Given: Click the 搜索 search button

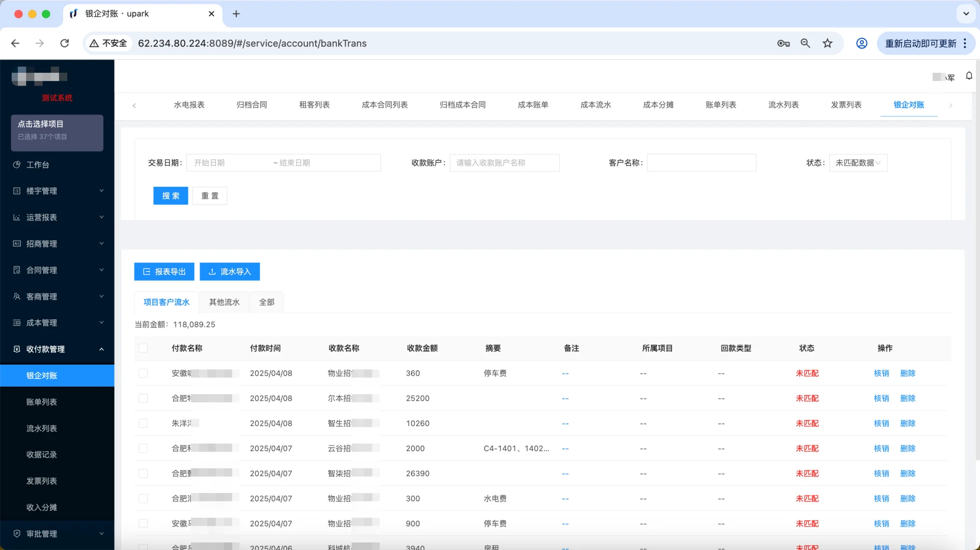Looking at the screenshot, I should click(x=171, y=196).
